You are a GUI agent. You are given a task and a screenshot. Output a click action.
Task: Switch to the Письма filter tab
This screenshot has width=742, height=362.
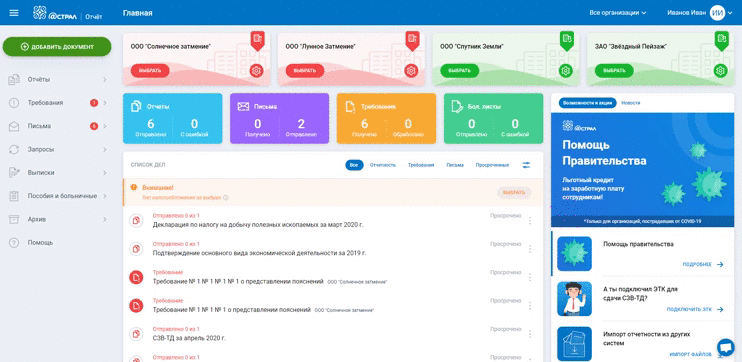455,165
